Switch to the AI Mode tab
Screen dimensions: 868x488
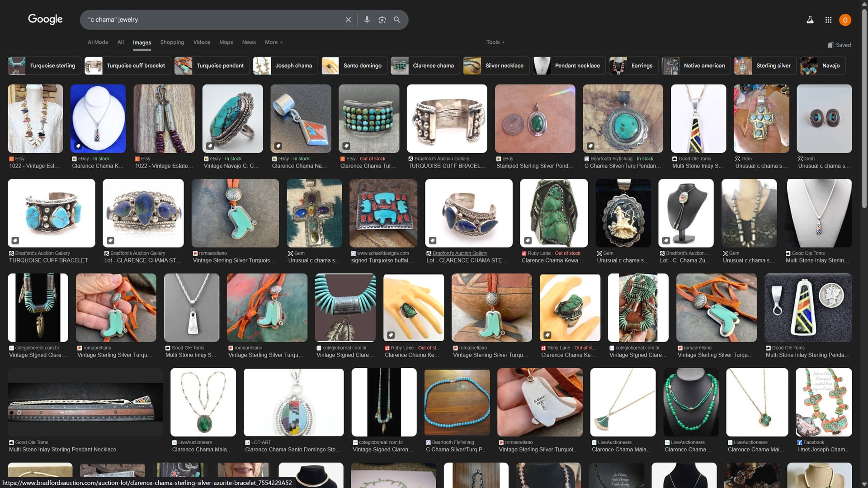(98, 42)
